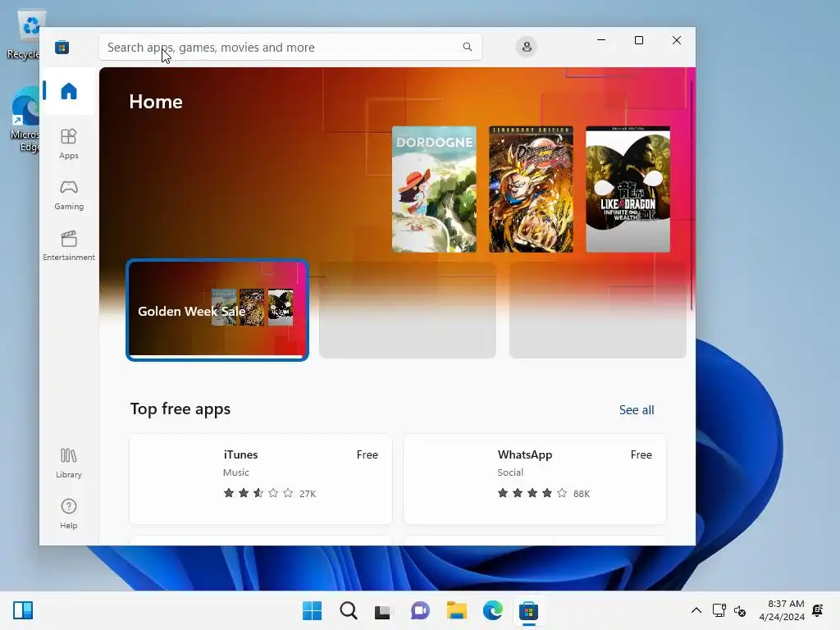Screen dimensions: 840x630
Task: Open the Chat app on the taskbar
Action: tap(421, 610)
